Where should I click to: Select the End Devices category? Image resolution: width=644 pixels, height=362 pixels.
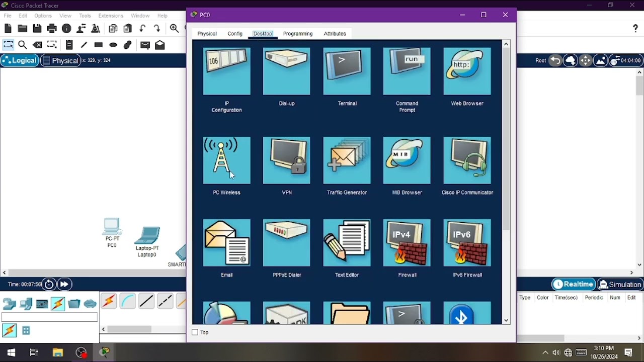(x=26, y=304)
